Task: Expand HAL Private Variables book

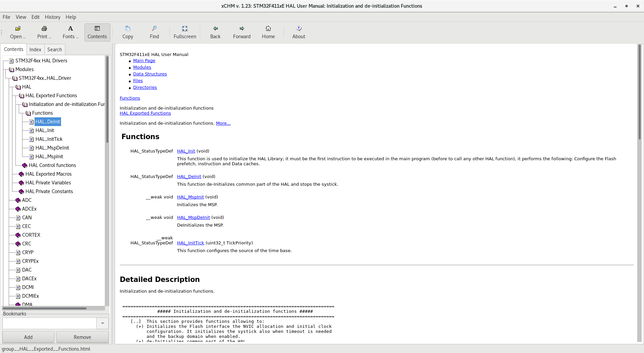Action: pos(21,183)
